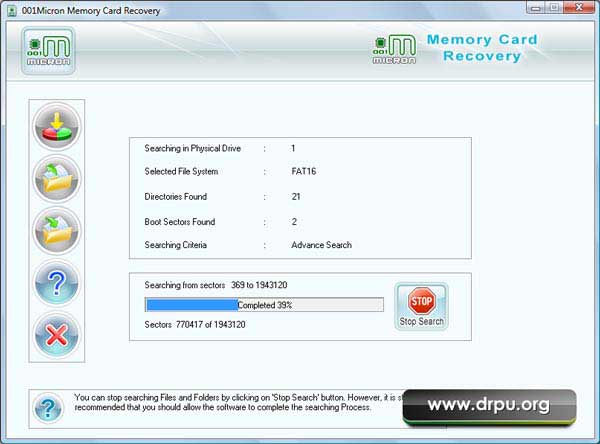Click the folder icon just above the help icon
This screenshot has width=600, height=444.
click(57, 231)
